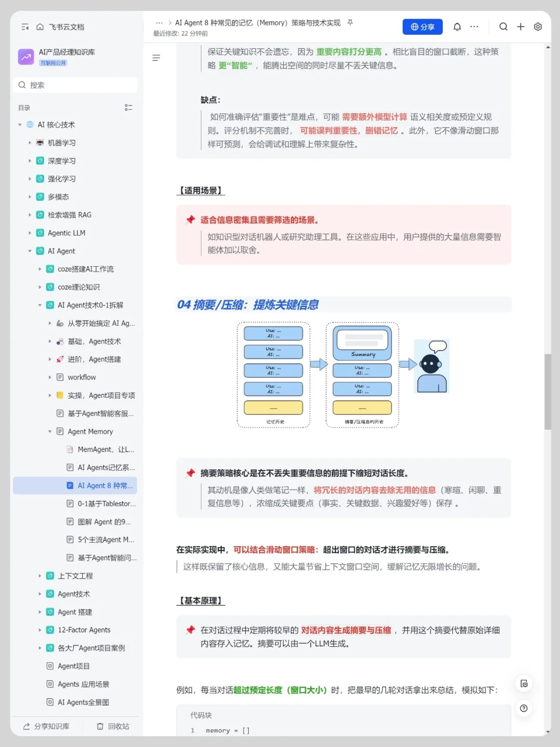Collapse the AI Agent tree node
560x747 pixels.
(x=30, y=251)
